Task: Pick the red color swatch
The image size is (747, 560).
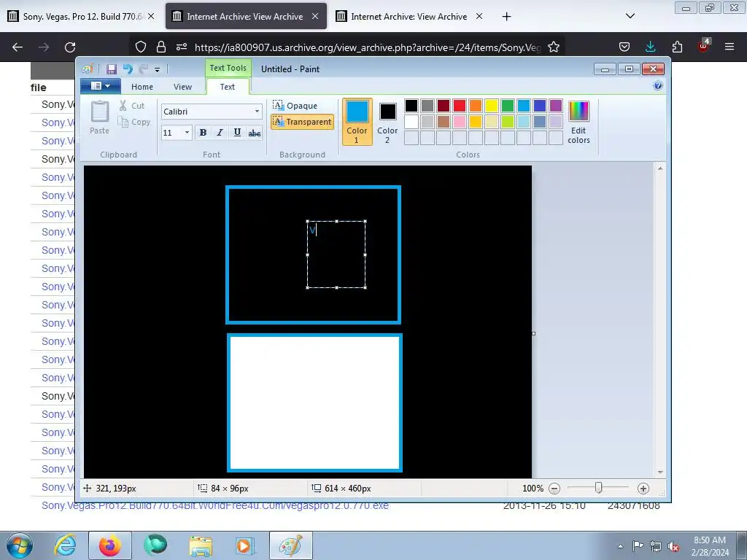Action: (460, 105)
